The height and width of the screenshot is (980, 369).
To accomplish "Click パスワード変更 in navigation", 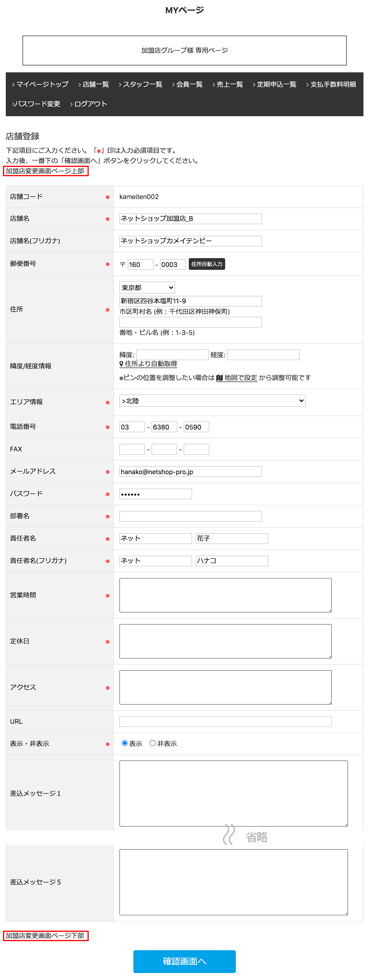I will click(36, 104).
